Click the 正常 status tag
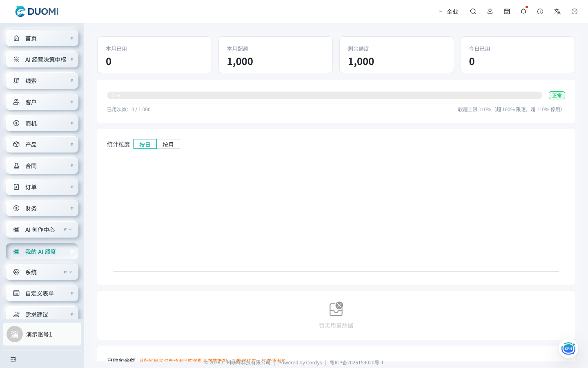 pos(557,95)
